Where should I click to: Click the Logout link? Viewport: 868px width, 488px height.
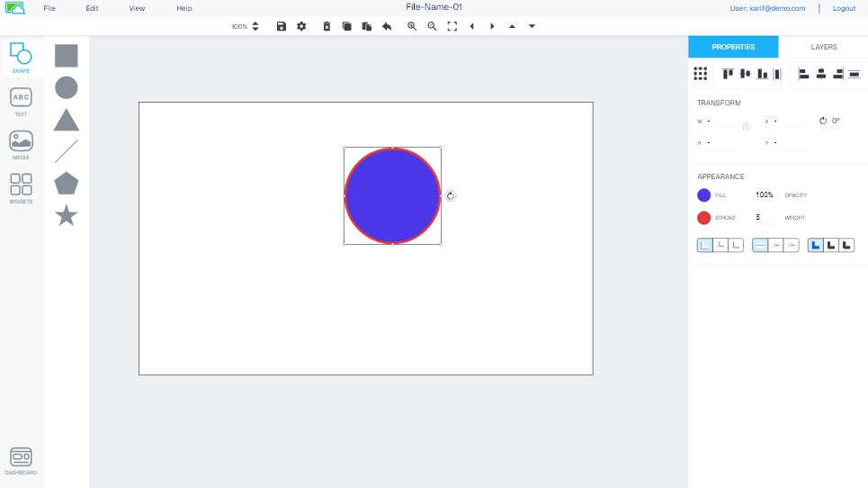pyautogui.click(x=844, y=8)
